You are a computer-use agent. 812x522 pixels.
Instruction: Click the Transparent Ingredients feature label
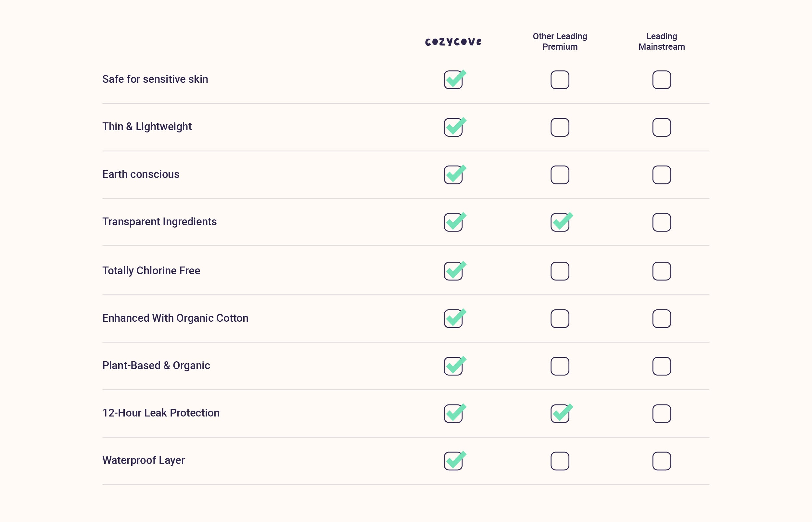tap(159, 222)
